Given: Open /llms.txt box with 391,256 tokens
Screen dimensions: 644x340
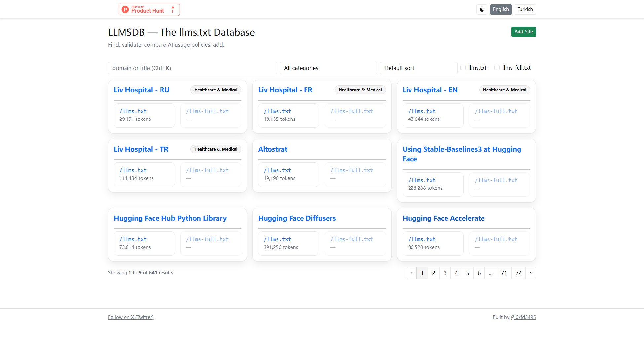Looking at the screenshot, I should pos(289,244).
